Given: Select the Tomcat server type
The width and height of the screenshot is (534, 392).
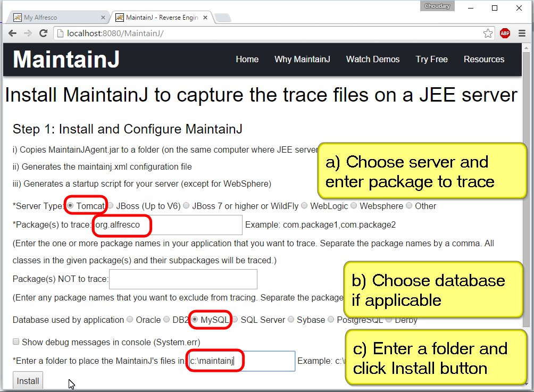Looking at the screenshot, I should pos(71,206).
